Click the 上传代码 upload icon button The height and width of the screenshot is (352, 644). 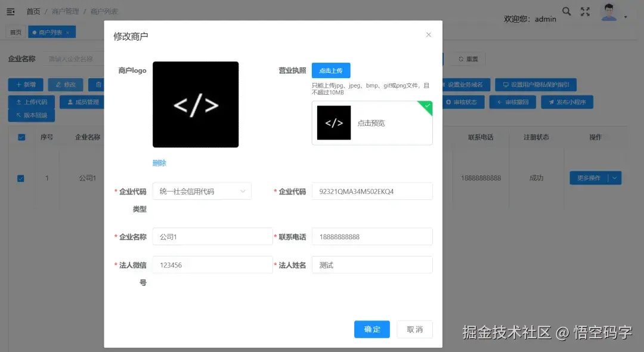tap(31, 101)
